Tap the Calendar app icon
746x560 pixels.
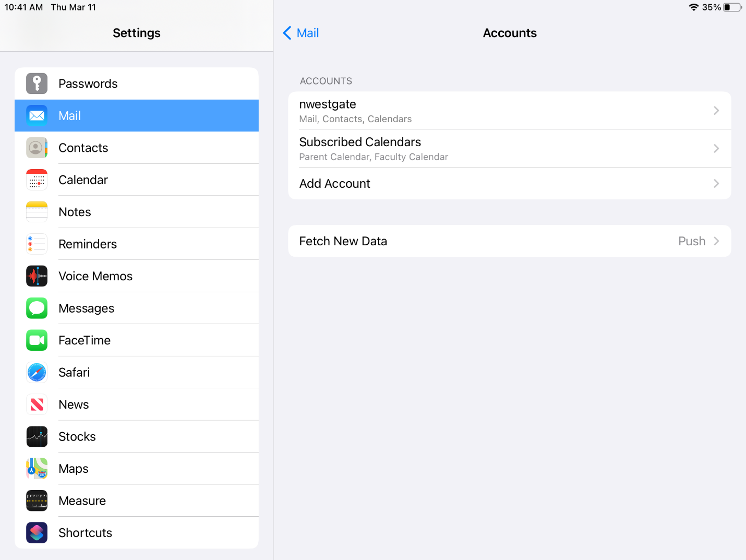tap(37, 180)
